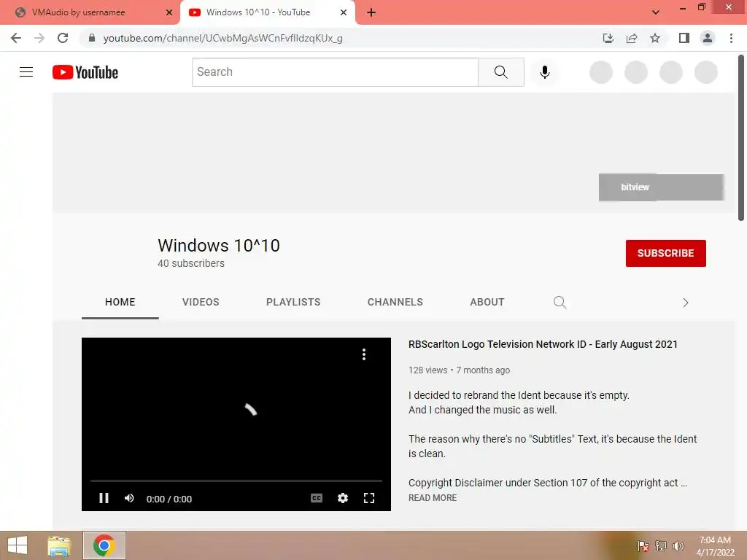This screenshot has width=747, height=560.
Task: Open the YouTube hamburger guide menu
Action: 26,72
